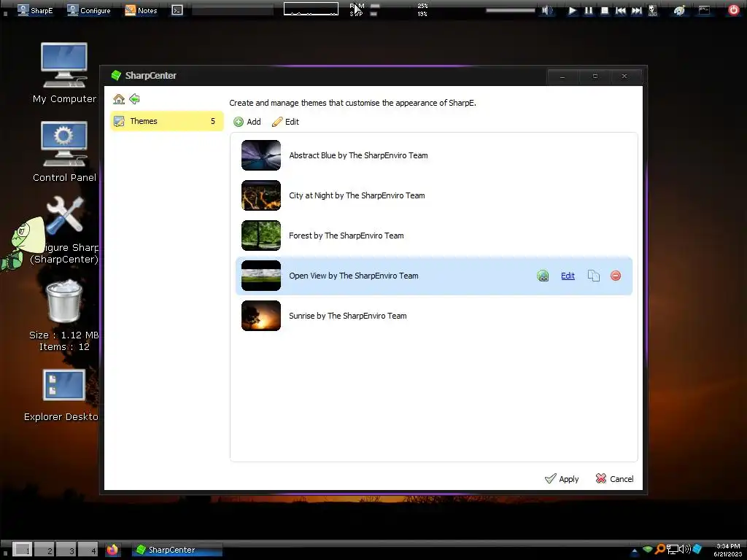
Task: Skip to the next track
Action: click(x=636, y=10)
